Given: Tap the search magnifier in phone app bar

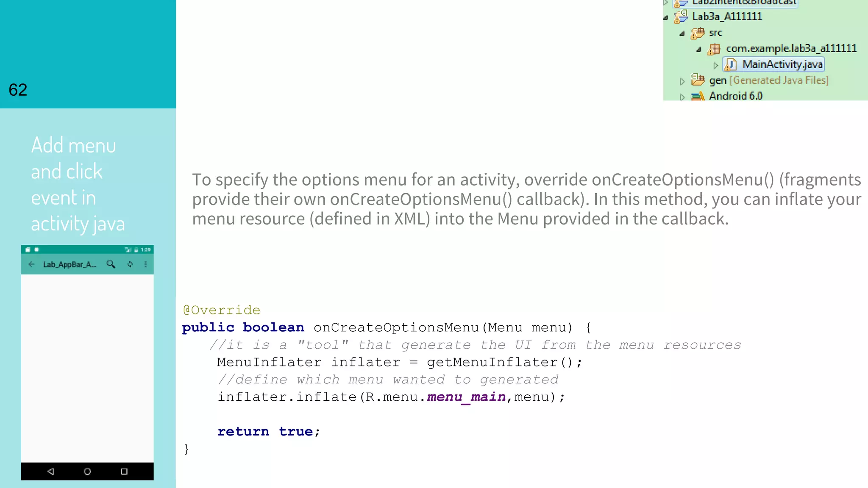Looking at the screenshot, I should coord(111,264).
